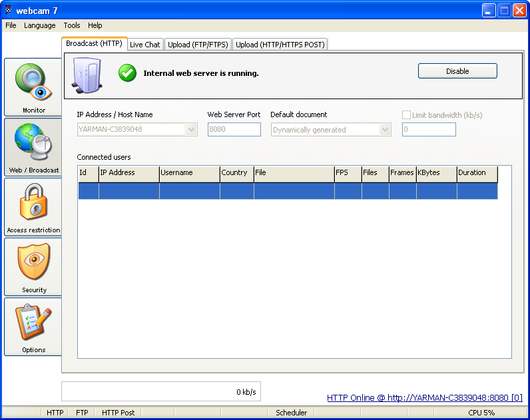The image size is (530, 420).
Task: Minimize the webcam 7 window
Action: (488, 11)
